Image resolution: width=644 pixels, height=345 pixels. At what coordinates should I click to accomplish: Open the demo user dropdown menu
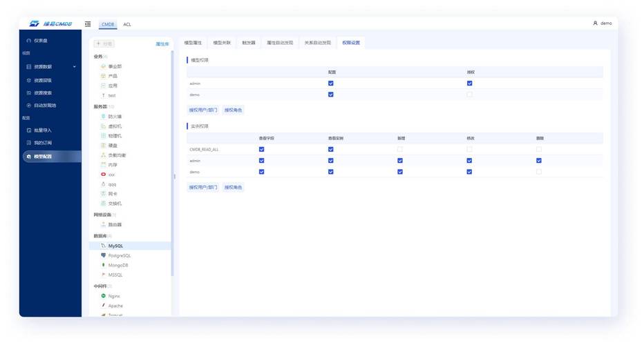602,23
